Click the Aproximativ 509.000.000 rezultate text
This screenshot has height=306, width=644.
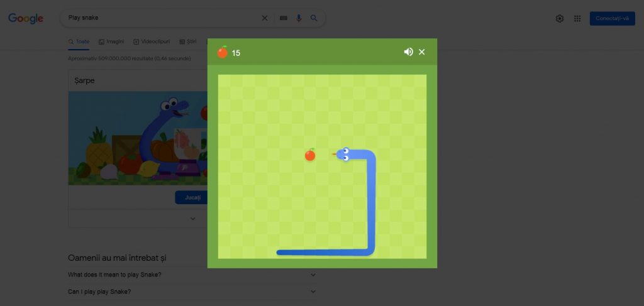click(130, 58)
